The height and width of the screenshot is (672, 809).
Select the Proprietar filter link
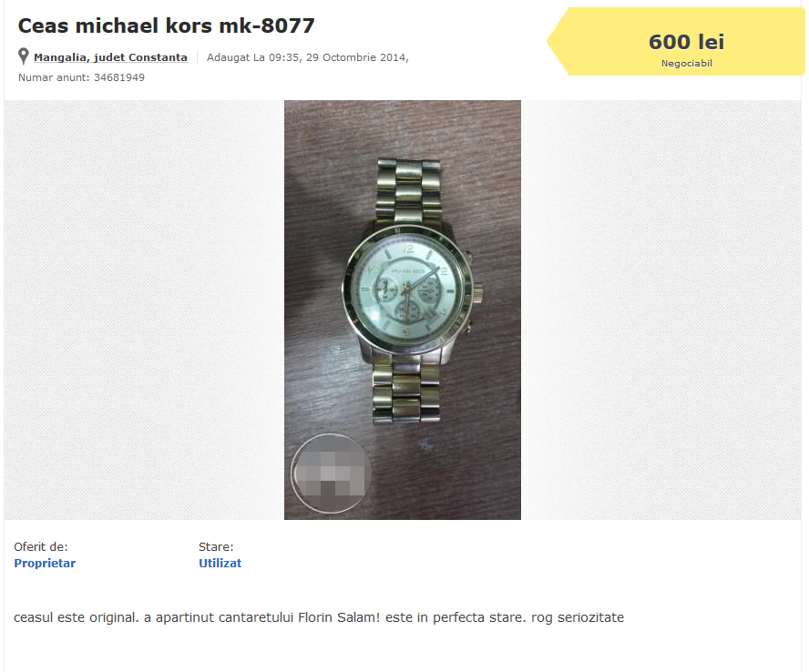click(x=45, y=563)
